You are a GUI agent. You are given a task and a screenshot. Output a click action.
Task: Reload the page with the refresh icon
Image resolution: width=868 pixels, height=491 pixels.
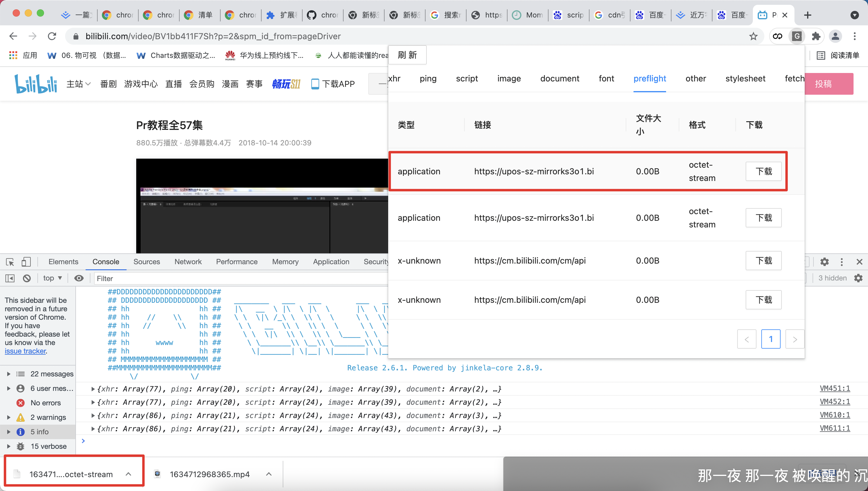[x=52, y=36]
